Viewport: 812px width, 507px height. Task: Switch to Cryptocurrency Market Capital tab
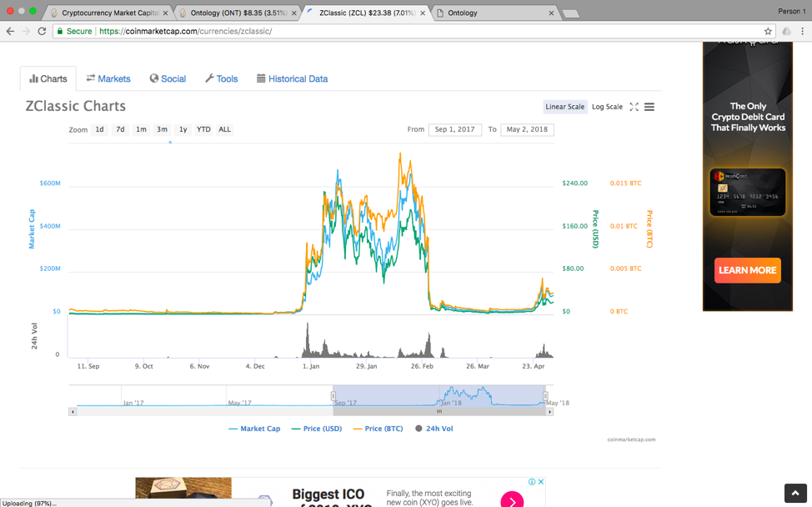(108, 13)
